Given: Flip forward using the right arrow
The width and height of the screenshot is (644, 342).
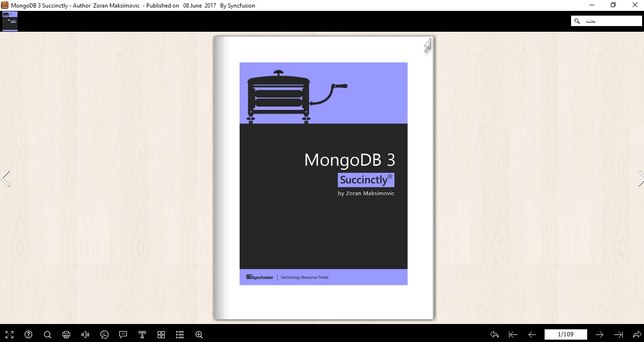Looking at the screenshot, I should click(x=641, y=178).
